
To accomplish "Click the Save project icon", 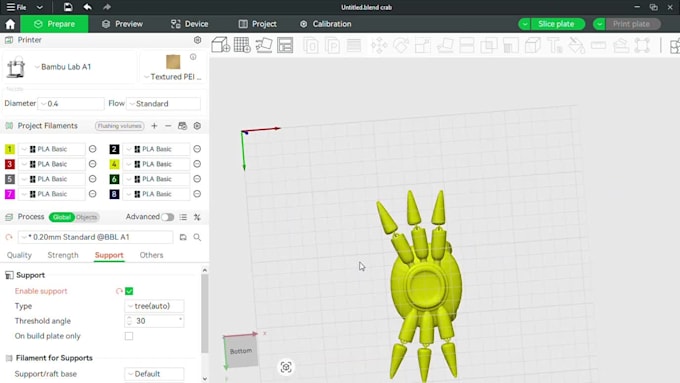I will point(68,7).
